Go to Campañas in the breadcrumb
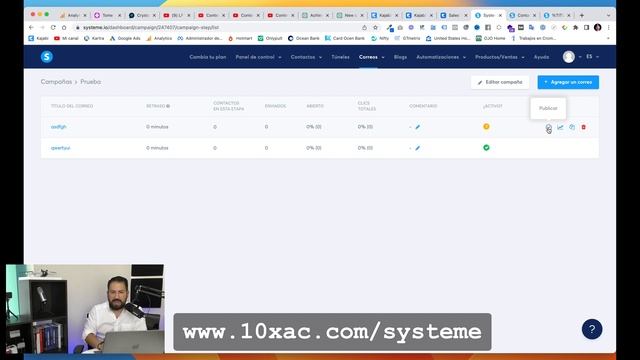Viewport: 640px width, 360px height. (56, 82)
